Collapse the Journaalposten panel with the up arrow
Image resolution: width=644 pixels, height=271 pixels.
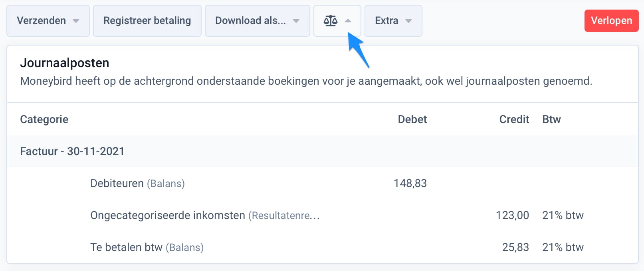pyautogui.click(x=347, y=20)
